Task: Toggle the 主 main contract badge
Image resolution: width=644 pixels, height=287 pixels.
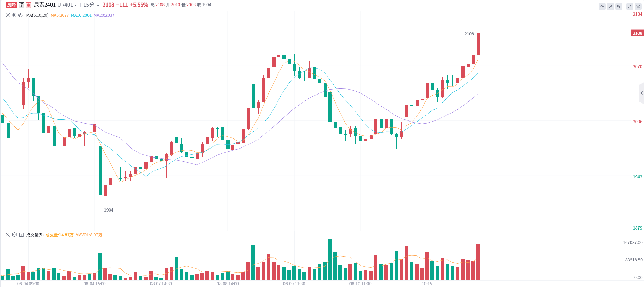Action: [x=28, y=5]
